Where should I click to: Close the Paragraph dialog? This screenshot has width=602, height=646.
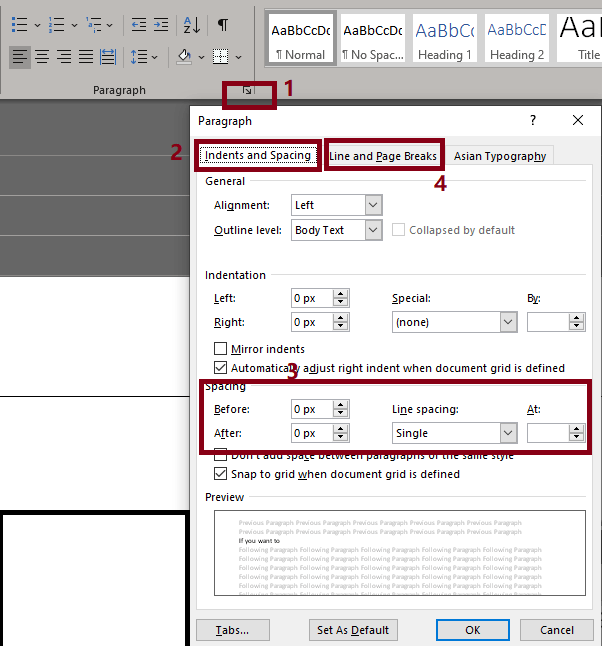click(x=578, y=120)
